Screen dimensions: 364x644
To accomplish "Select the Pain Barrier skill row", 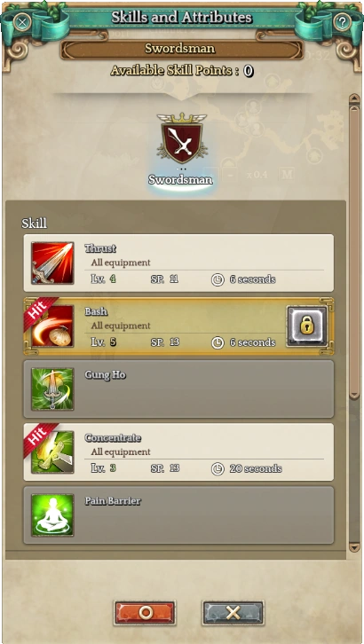I will [x=178, y=515].
